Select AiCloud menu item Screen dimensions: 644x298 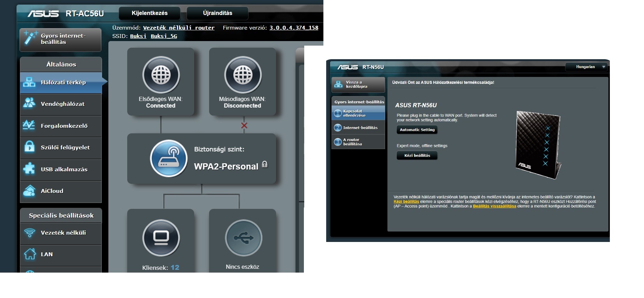(61, 191)
